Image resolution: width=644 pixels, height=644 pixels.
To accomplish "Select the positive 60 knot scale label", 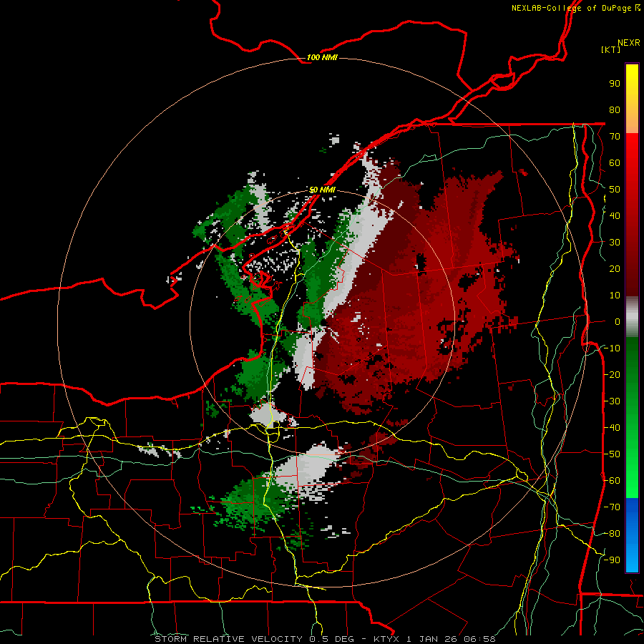I will click(x=615, y=162).
